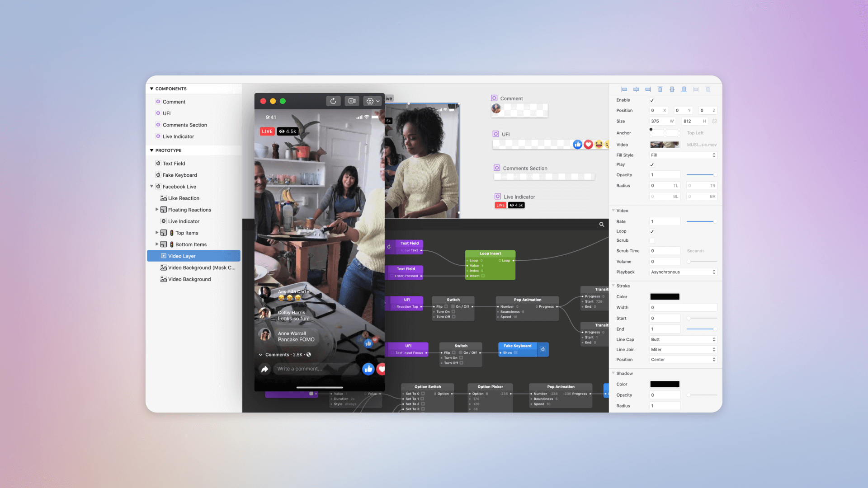Click the LIVE badge in the preview
The width and height of the screenshot is (868, 488).
point(267,131)
